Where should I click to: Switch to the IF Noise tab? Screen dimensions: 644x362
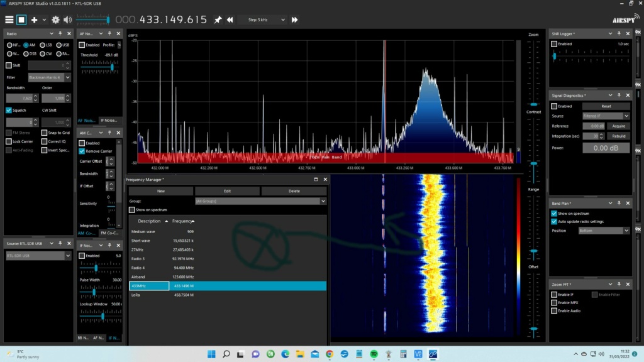(109, 120)
